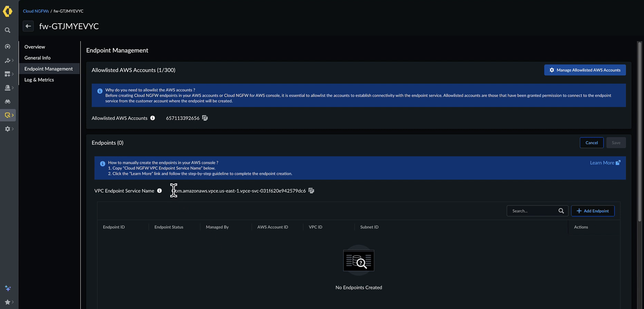644x309 pixels.
Task: Expand the stacked-panels-plus left rail menu
Action: click(9, 74)
